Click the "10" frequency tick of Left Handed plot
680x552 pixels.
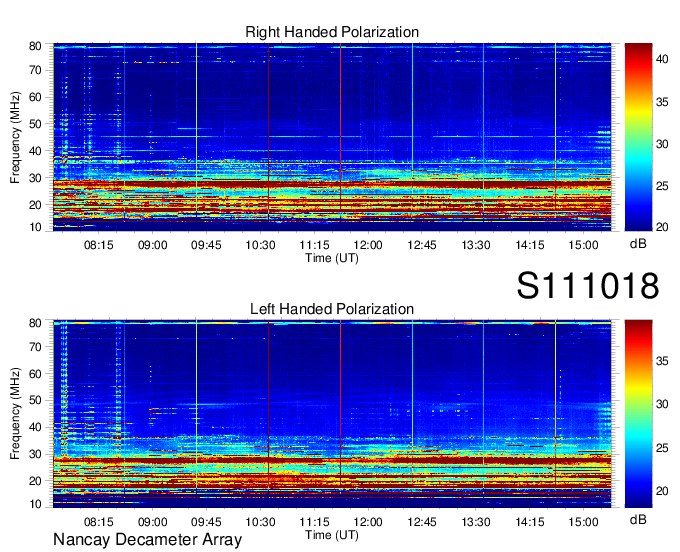click(36, 504)
